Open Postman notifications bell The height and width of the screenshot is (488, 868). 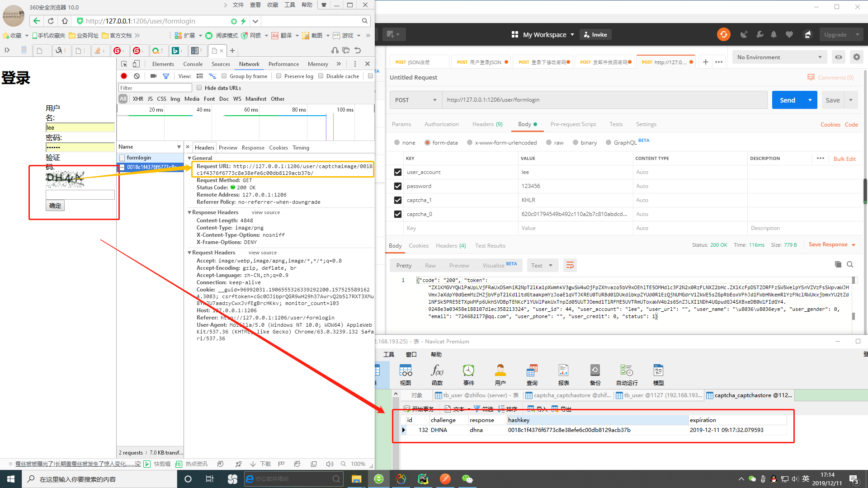point(774,34)
